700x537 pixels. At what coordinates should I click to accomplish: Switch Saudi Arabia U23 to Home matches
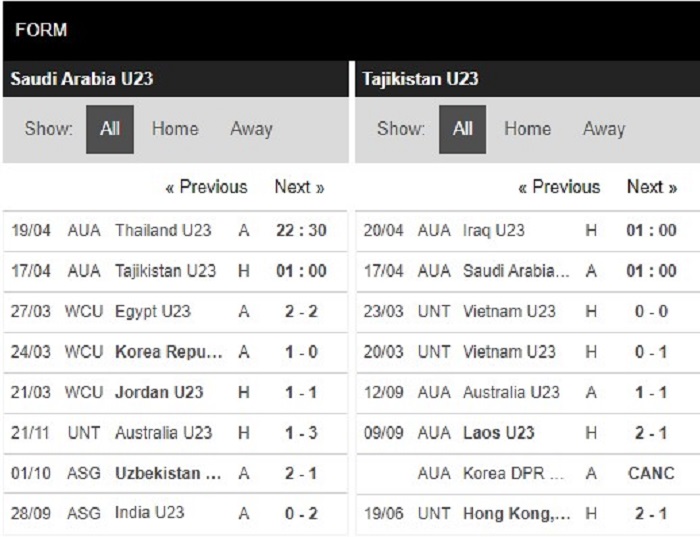(175, 129)
